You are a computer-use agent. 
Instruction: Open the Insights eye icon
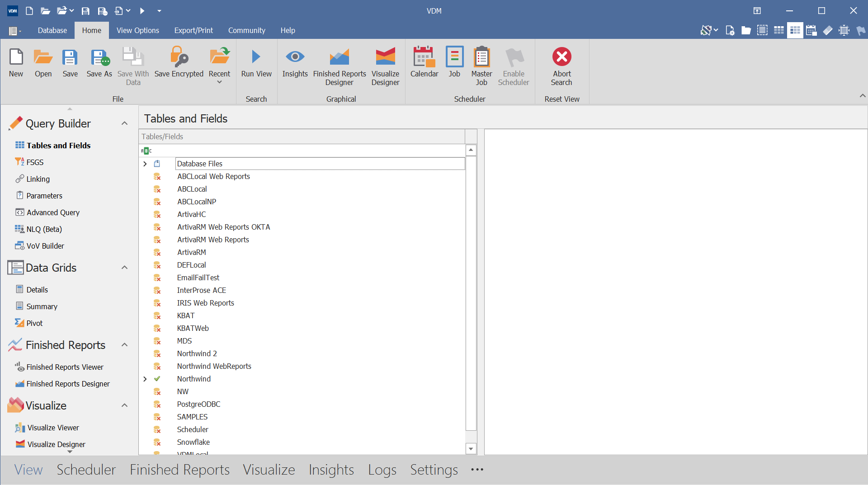tap(295, 62)
